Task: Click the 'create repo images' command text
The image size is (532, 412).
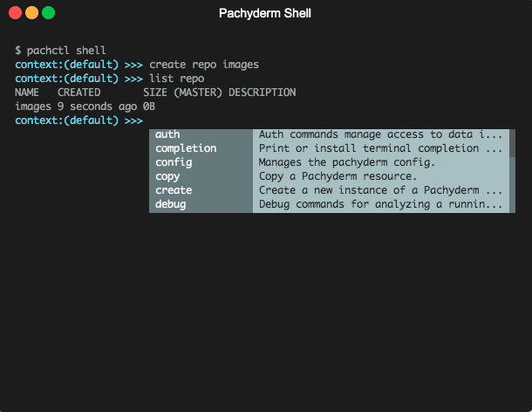Action: click(204, 65)
